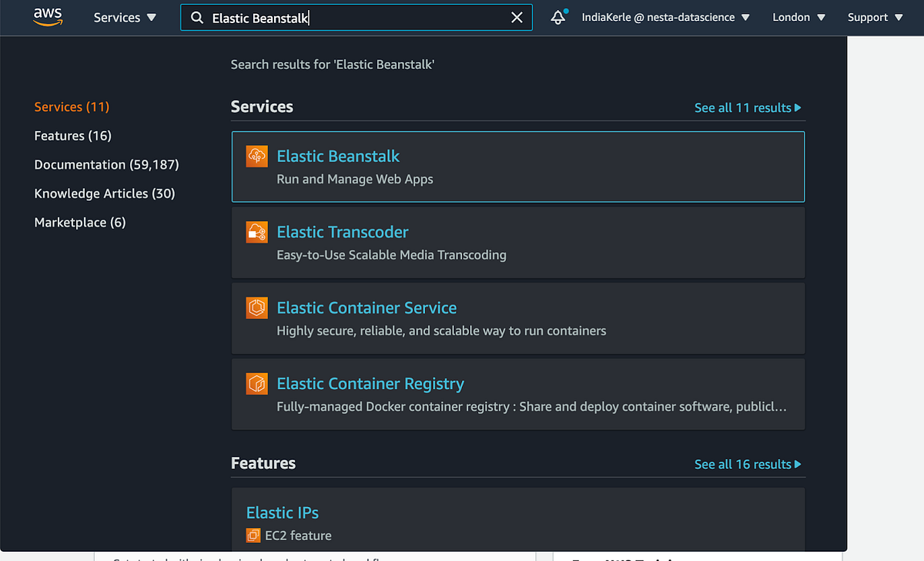Click the Elastic Container Service icon
Viewport: 924px width, 561px height.
[x=256, y=308]
